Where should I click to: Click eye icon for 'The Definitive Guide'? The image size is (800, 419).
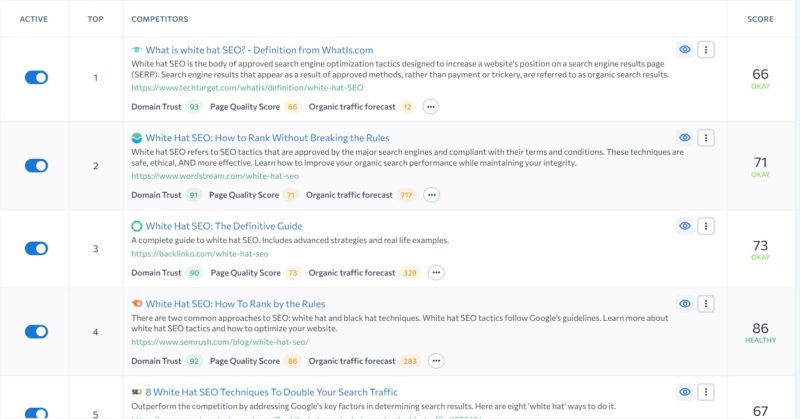click(685, 226)
